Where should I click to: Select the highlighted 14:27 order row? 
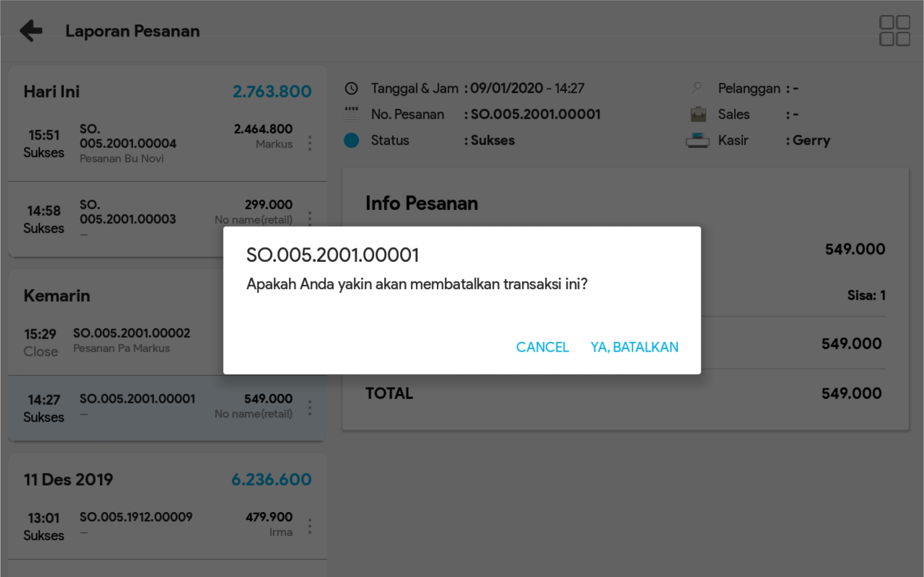[153, 407]
